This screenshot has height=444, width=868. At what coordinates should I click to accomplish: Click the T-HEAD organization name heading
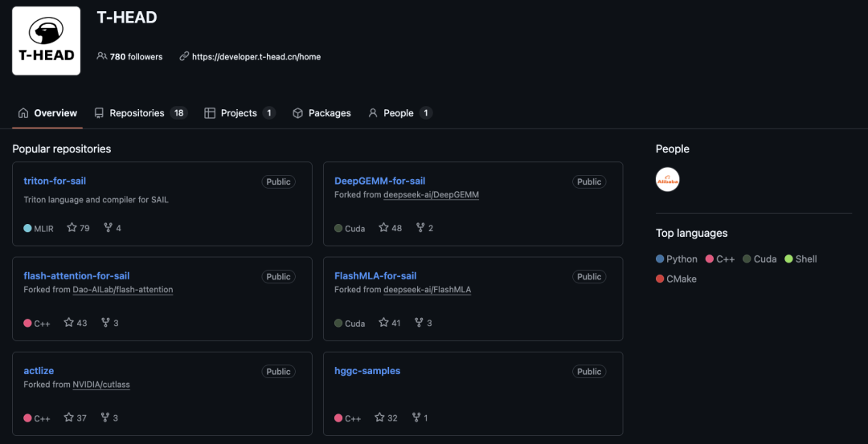pos(127,17)
